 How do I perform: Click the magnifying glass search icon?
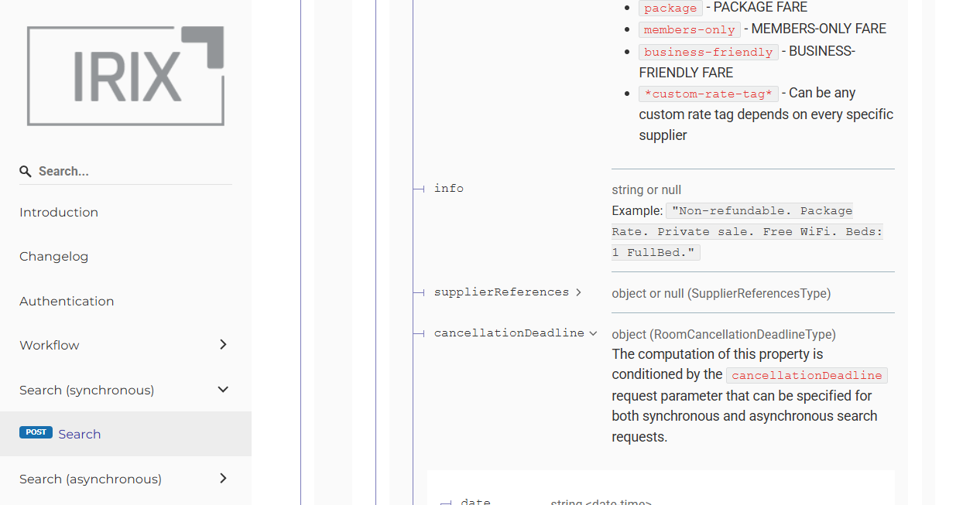(x=26, y=172)
